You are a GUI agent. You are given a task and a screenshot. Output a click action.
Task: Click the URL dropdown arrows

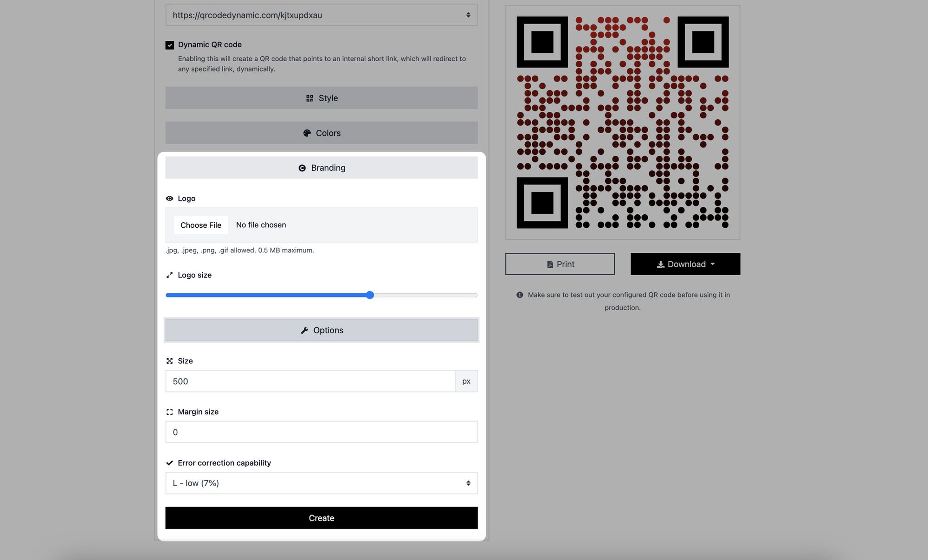pos(468,15)
